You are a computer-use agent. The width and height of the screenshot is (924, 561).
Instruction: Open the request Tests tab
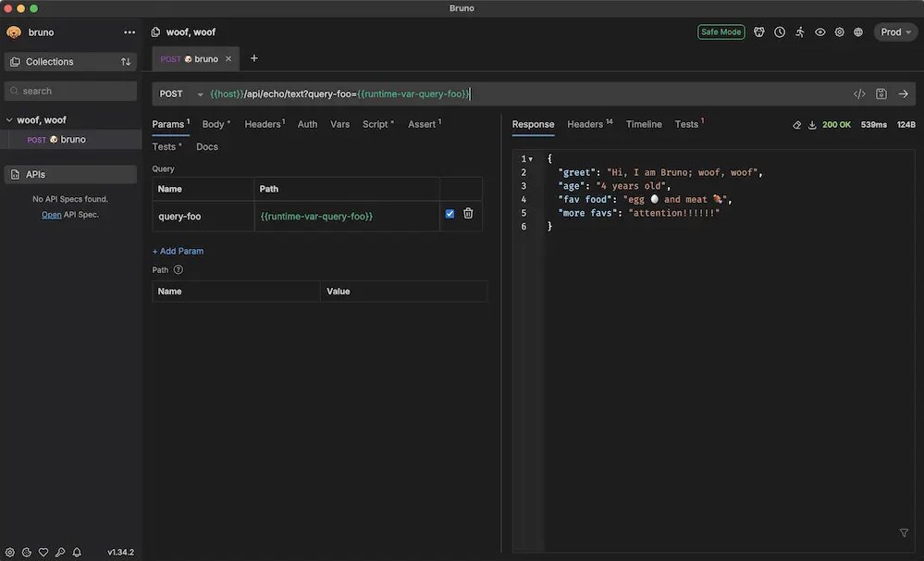click(x=166, y=147)
